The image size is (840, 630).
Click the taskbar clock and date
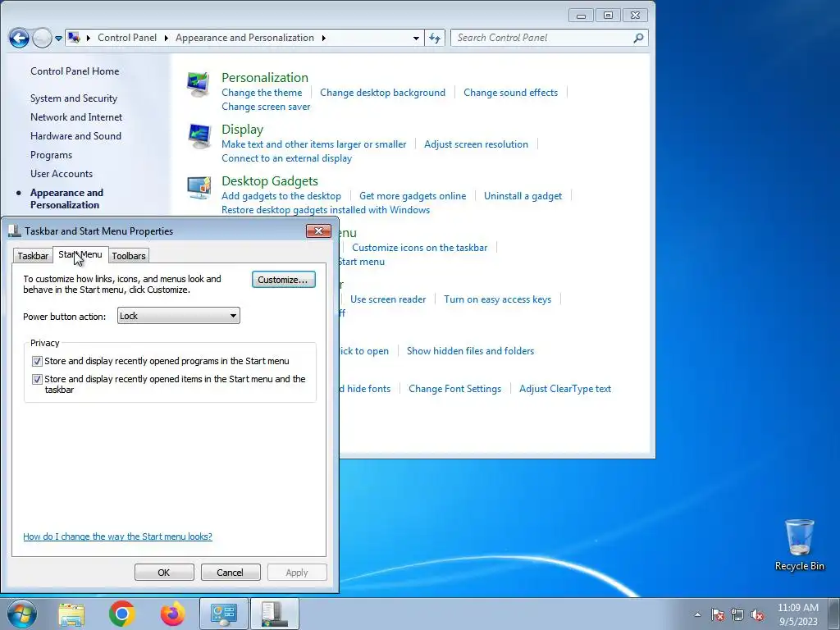click(798, 614)
